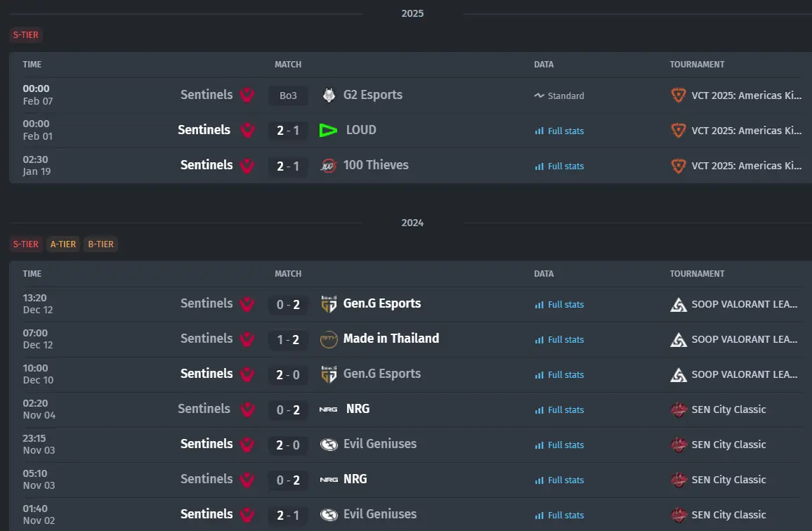812x531 pixels.
Task: Click the Made in Thailand team name
Action: coord(391,339)
